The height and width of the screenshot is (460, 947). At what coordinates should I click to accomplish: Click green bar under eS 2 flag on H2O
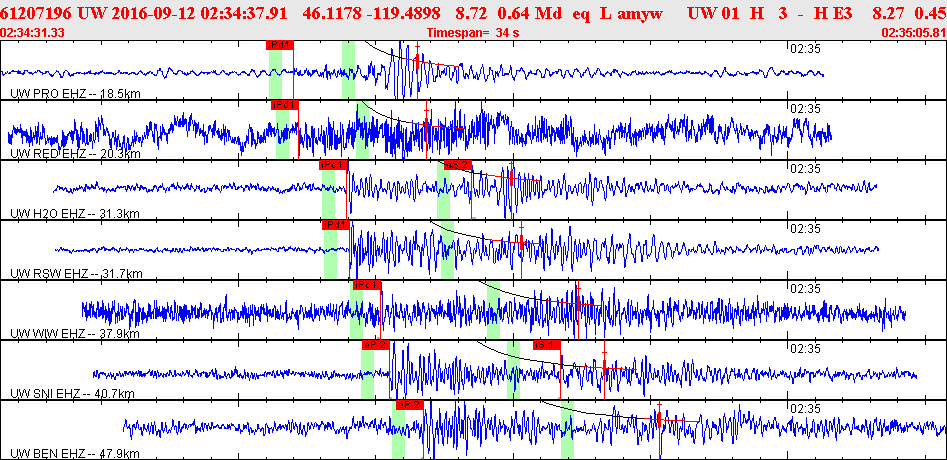444,190
